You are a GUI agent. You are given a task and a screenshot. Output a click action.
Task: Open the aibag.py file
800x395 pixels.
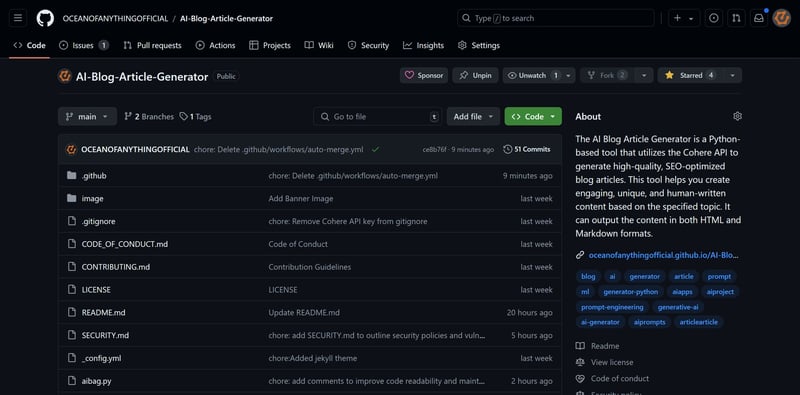tap(96, 381)
